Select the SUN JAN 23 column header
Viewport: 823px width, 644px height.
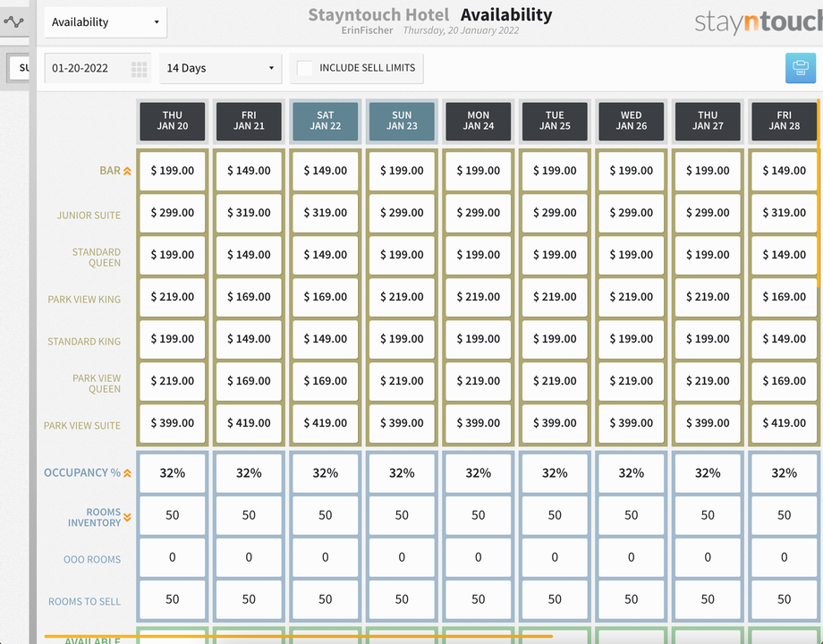(402, 121)
